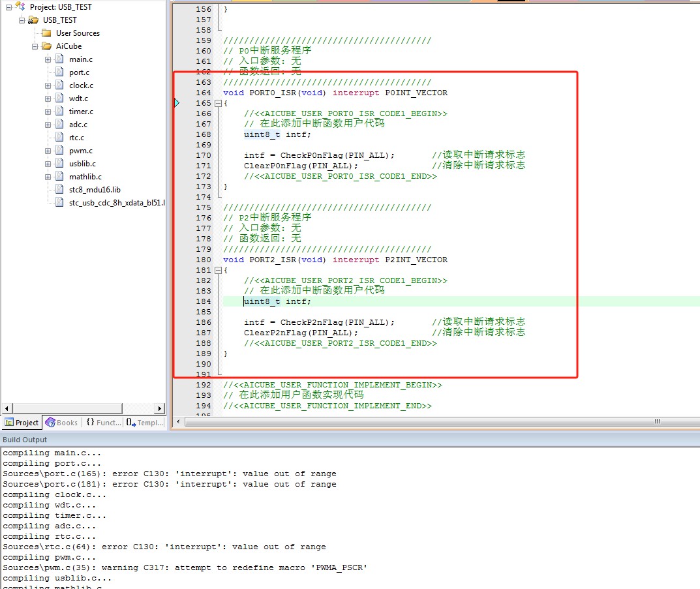Expand the usblib.c tree node
Image resolution: width=700 pixels, height=589 pixels.
48,164
